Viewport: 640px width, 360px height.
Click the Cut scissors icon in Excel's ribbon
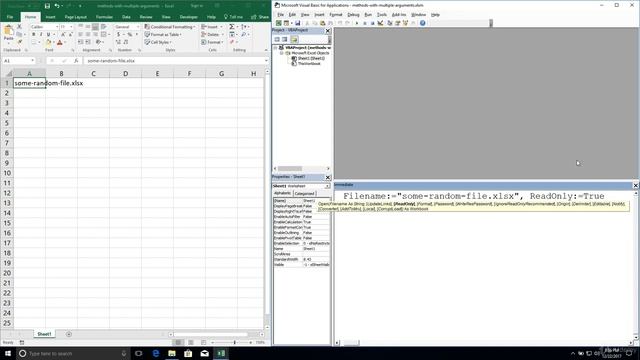19,27
